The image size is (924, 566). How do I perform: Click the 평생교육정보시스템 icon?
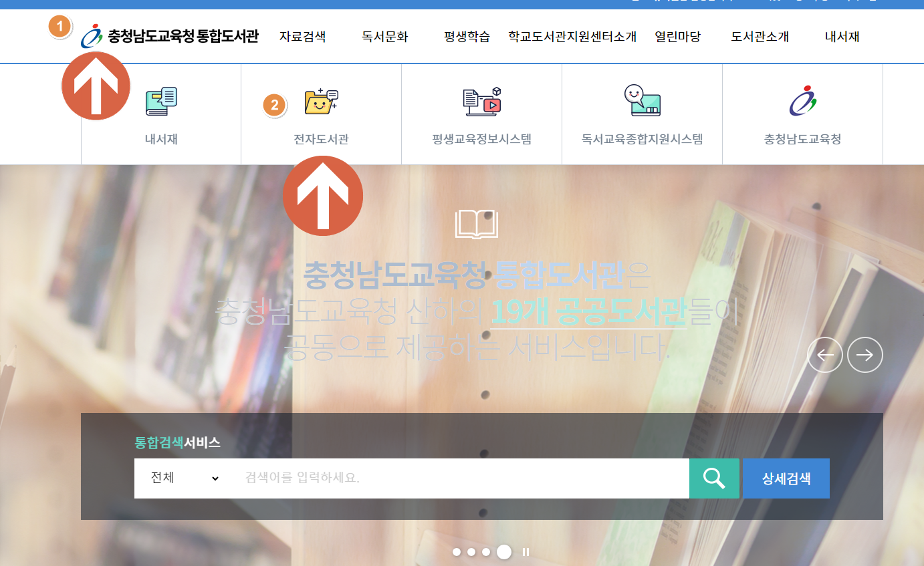482,101
